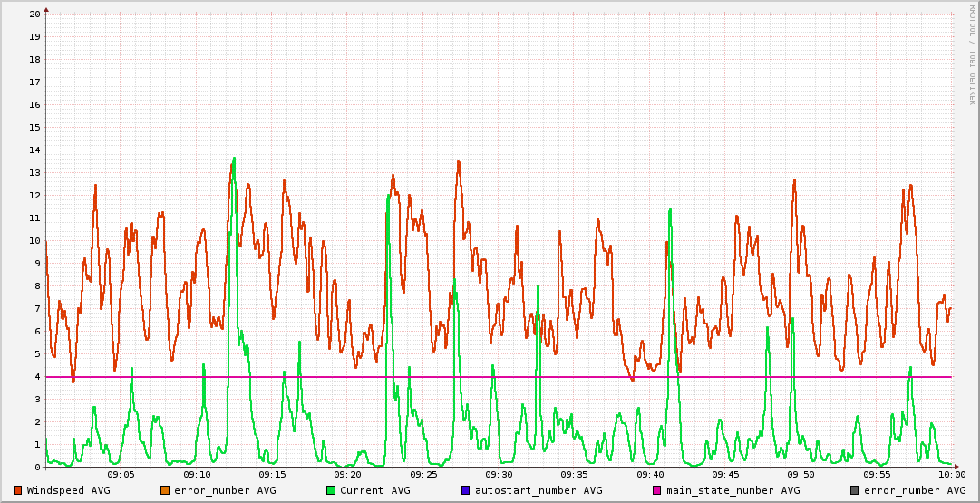Select the 10:00 time axis label
This screenshot has height=503, width=980.
coord(951,474)
